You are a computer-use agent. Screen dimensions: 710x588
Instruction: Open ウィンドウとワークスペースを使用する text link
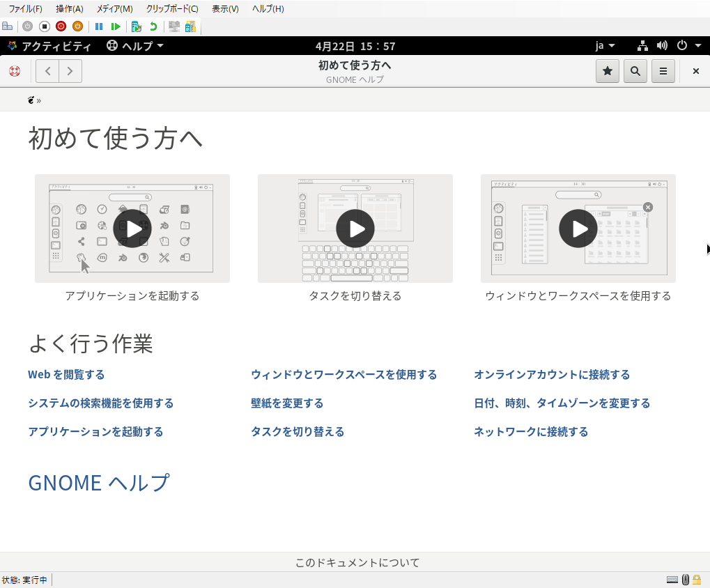point(344,375)
